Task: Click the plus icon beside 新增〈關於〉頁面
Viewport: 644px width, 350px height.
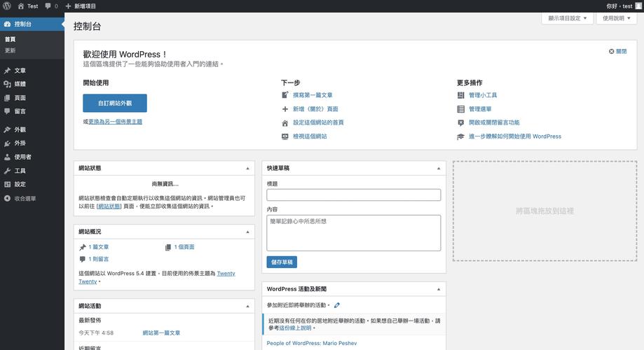Action: [285, 108]
